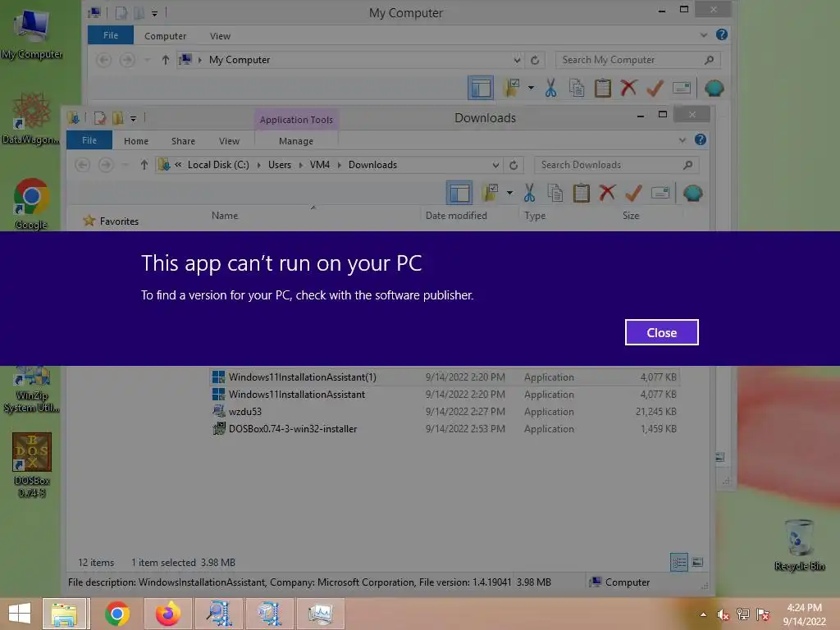The width and height of the screenshot is (840, 630).
Task: Switch to details view in status bar
Action: tap(679, 562)
